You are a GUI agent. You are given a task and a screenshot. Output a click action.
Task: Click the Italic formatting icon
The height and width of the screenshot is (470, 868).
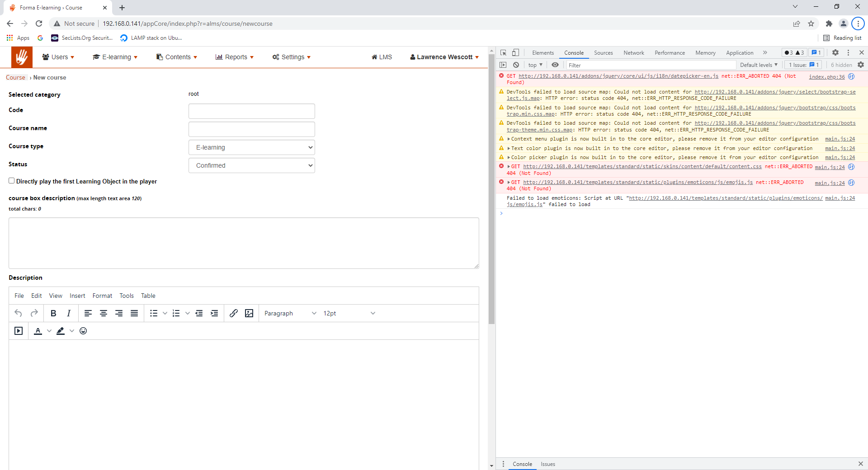click(69, 313)
